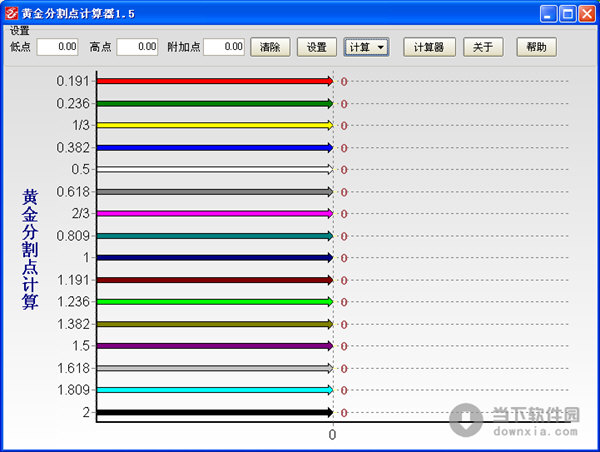Click the result value beside 0.191 bar

(344, 82)
